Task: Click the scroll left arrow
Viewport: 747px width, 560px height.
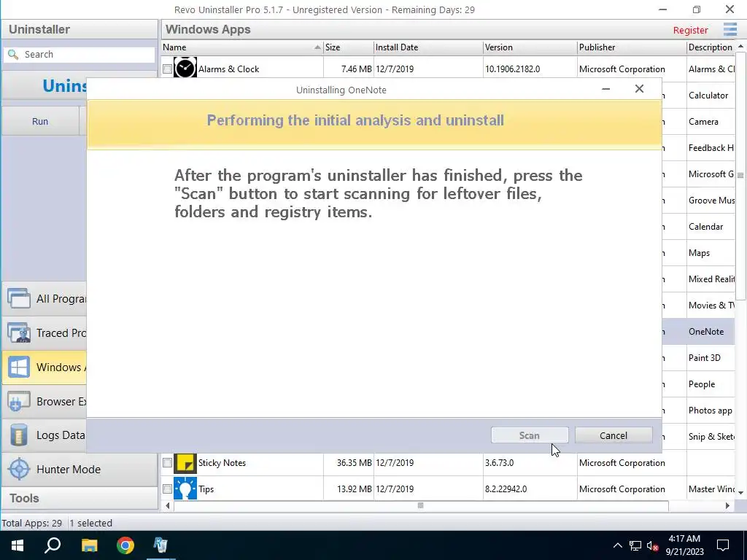Action: coord(167,506)
